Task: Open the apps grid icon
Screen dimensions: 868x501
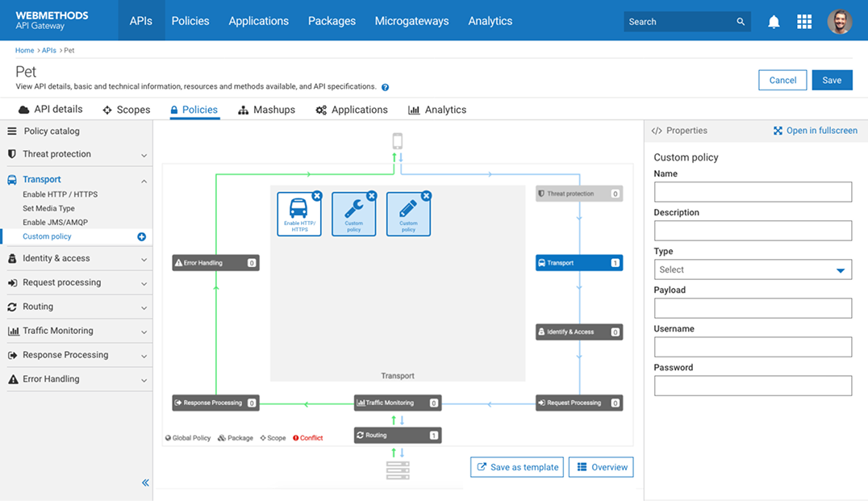Action: (804, 22)
